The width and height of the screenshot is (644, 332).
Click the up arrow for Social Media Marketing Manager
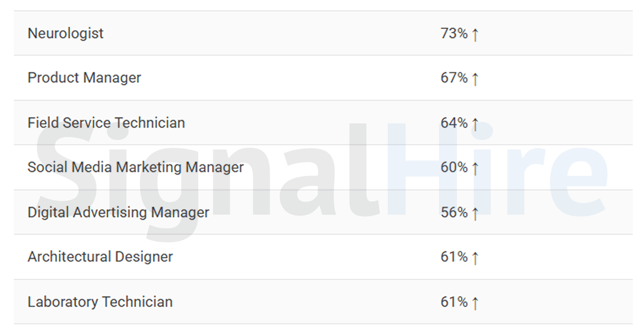point(475,169)
